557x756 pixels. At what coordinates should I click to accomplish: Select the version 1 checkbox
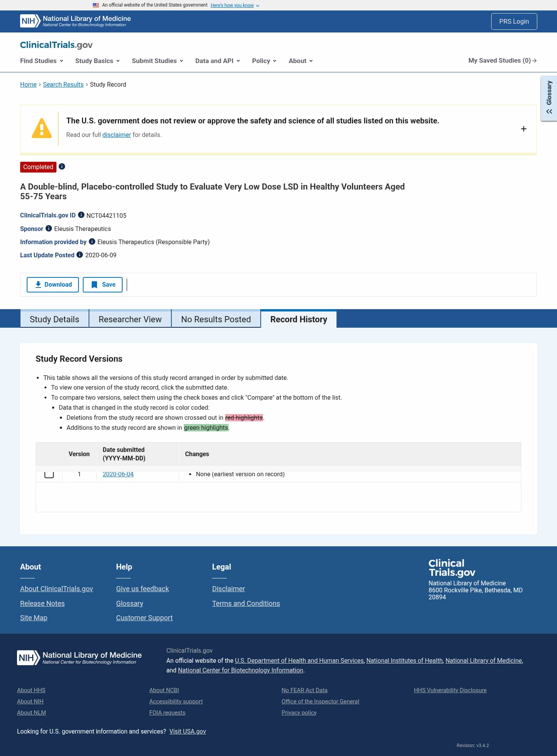[49, 474]
